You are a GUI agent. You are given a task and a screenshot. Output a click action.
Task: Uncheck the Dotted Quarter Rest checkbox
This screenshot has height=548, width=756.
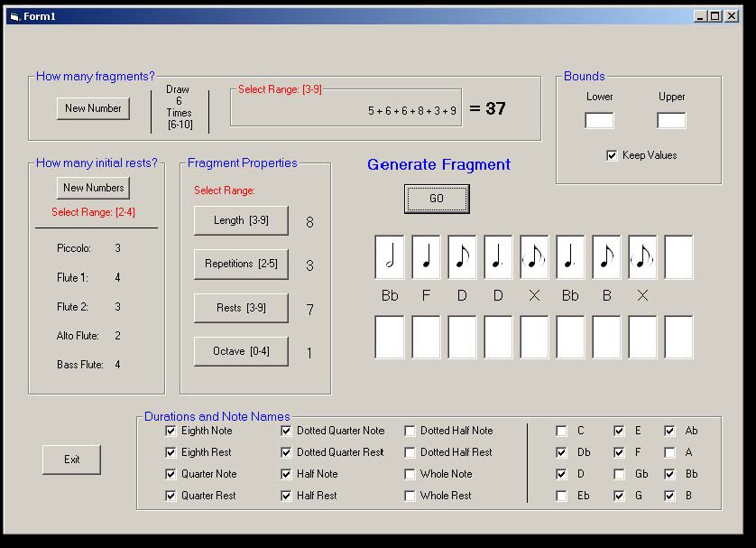(x=286, y=452)
